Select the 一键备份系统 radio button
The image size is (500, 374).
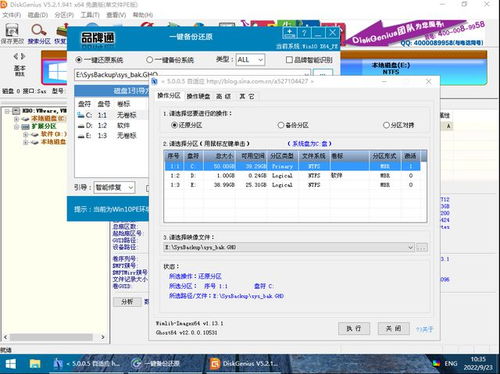pos(149,60)
